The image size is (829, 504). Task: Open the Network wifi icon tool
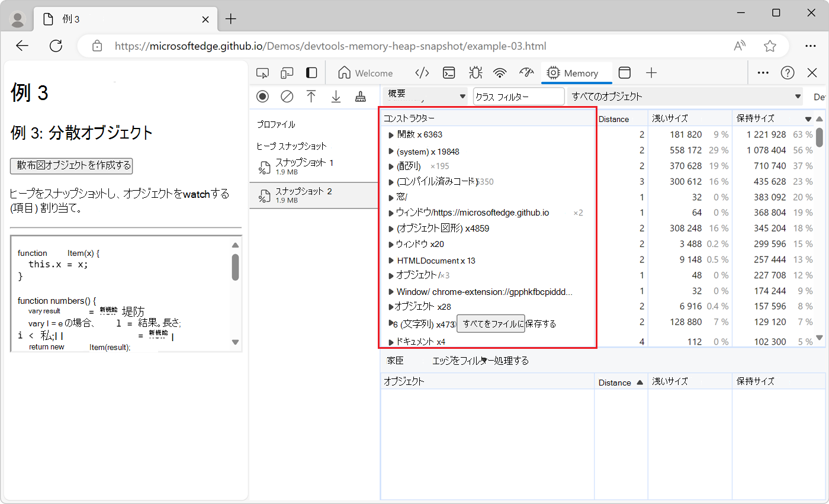[500, 73]
